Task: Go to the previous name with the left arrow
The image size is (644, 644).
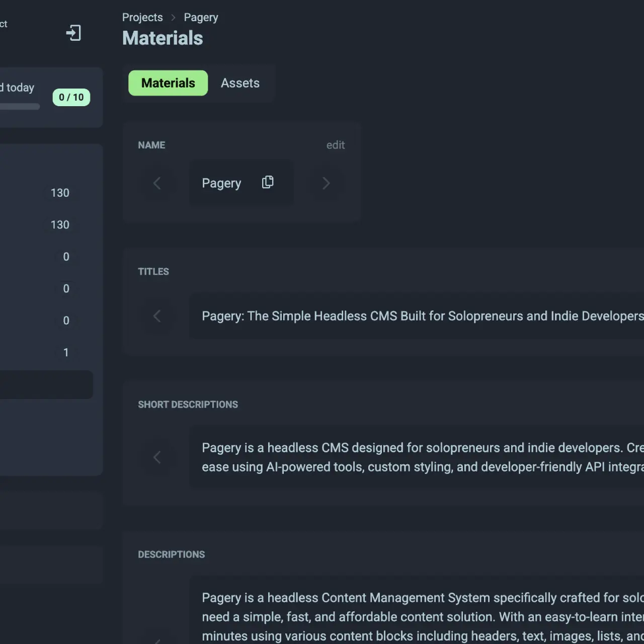Action: [x=157, y=183]
